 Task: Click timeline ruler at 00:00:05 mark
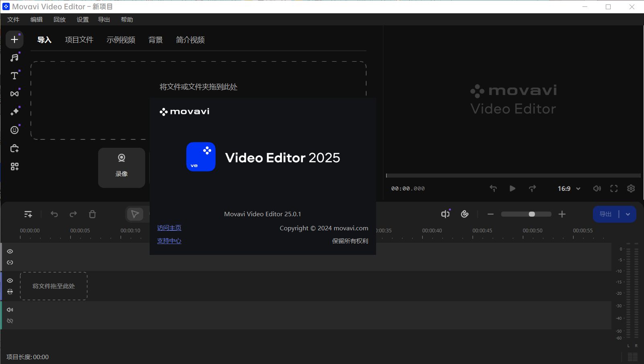click(80, 231)
